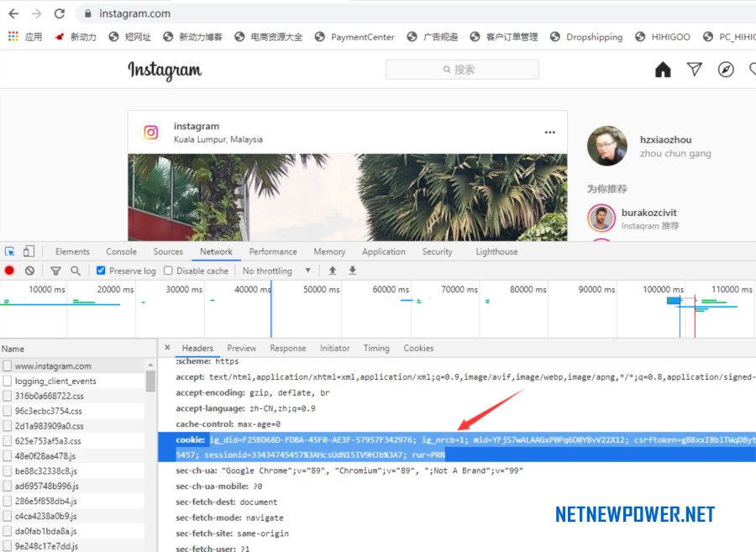Screen dimensions: 756x552
Task: Open the Application tab
Action: click(x=384, y=252)
